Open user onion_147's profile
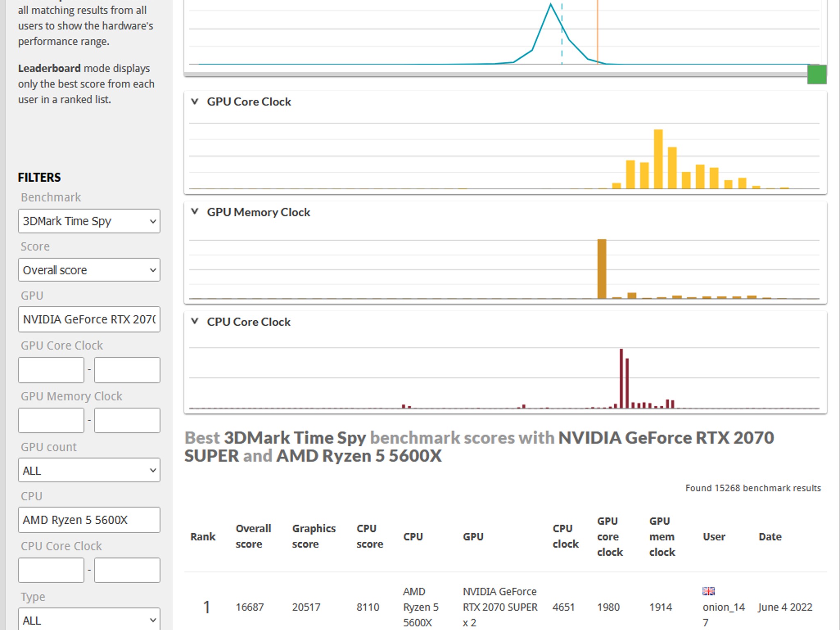 [724, 614]
